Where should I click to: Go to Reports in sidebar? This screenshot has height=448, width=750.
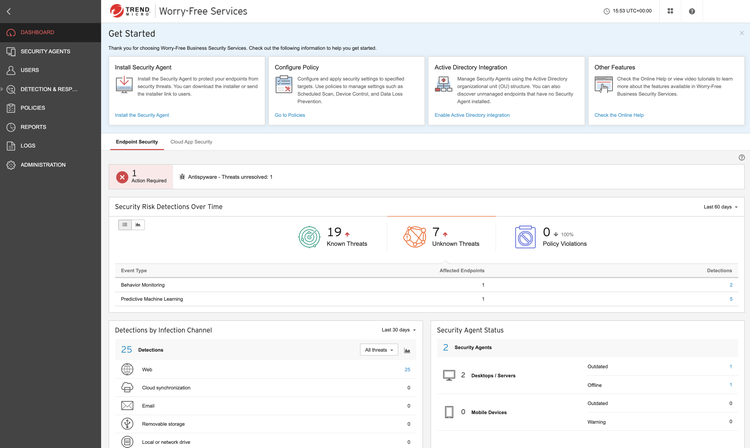coord(33,127)
